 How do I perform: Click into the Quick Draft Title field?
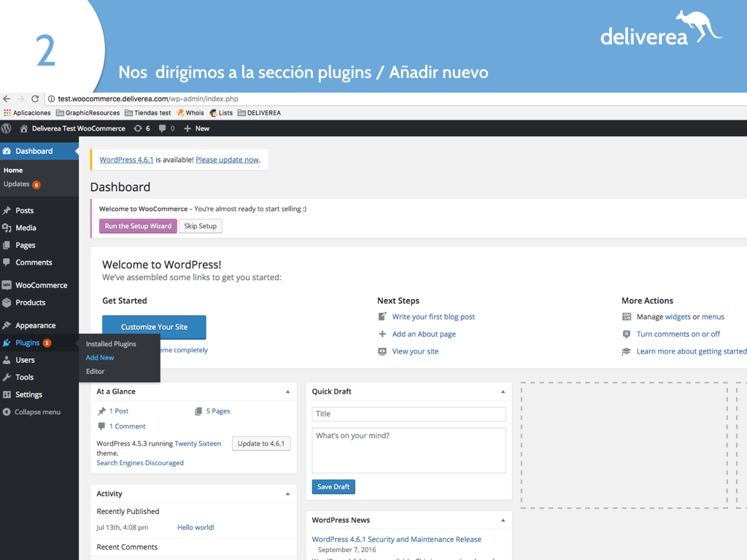tap(409, 414)
